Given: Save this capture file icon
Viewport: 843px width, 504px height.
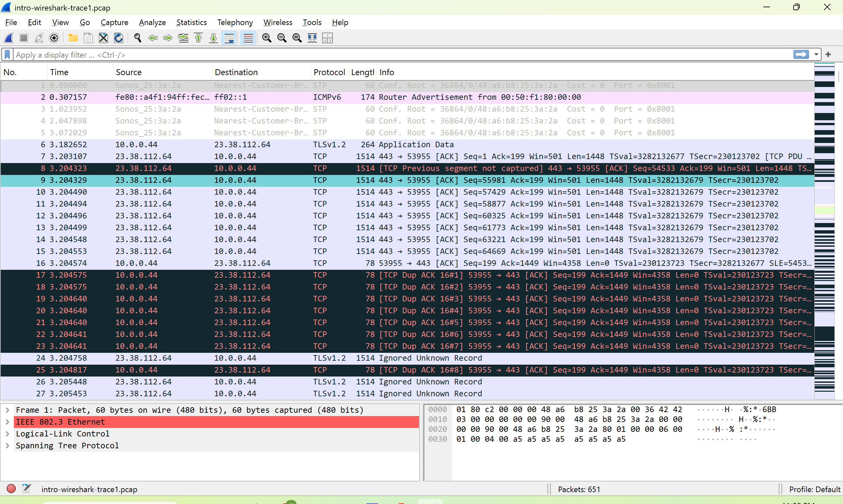Looking at the screenshot, I should 88,38.
